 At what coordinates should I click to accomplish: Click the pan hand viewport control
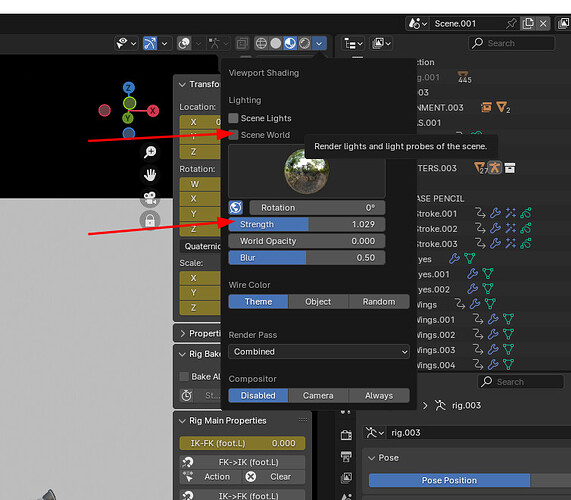[150, 175]
